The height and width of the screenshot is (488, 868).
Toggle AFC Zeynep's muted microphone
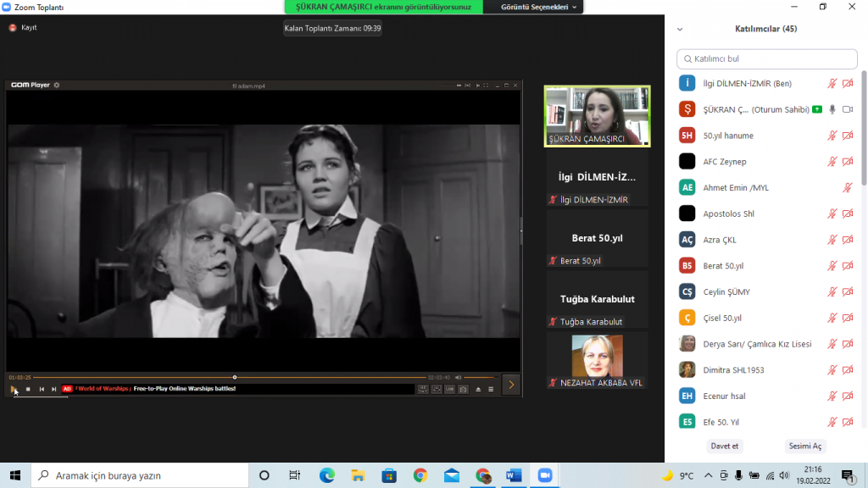[832, 161]
